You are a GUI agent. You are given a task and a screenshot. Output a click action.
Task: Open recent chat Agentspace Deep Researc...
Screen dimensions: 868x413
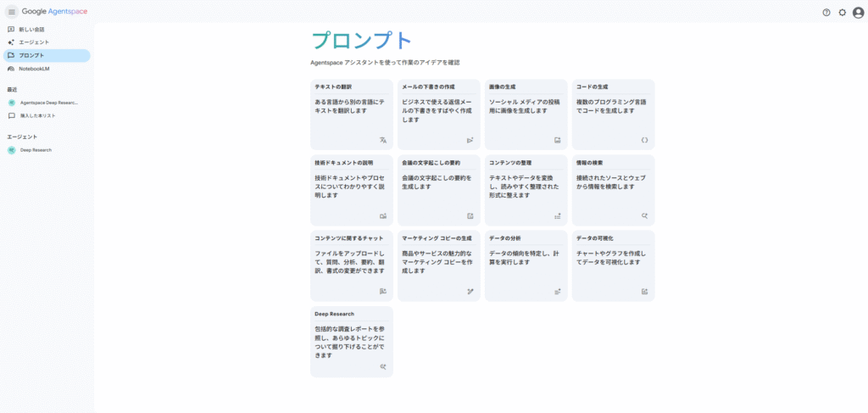(x=47, y=103)
